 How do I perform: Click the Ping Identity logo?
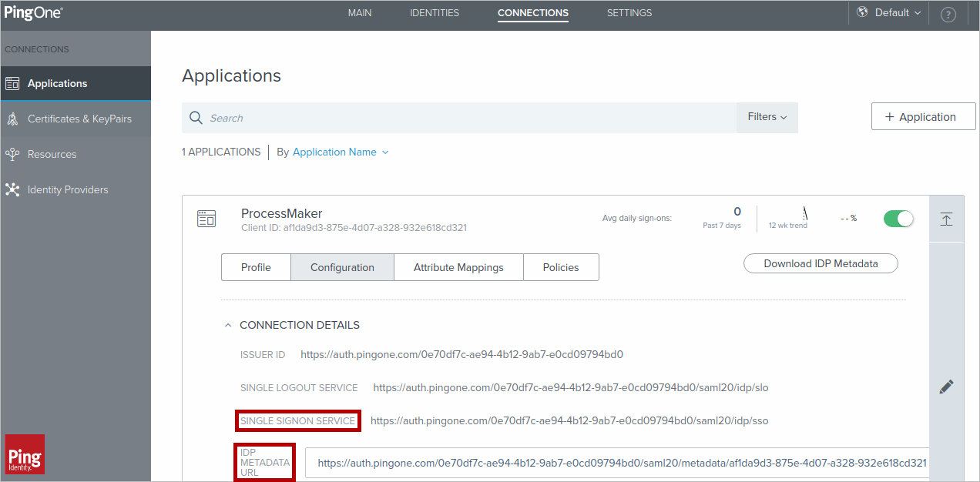tap(25, 454)
